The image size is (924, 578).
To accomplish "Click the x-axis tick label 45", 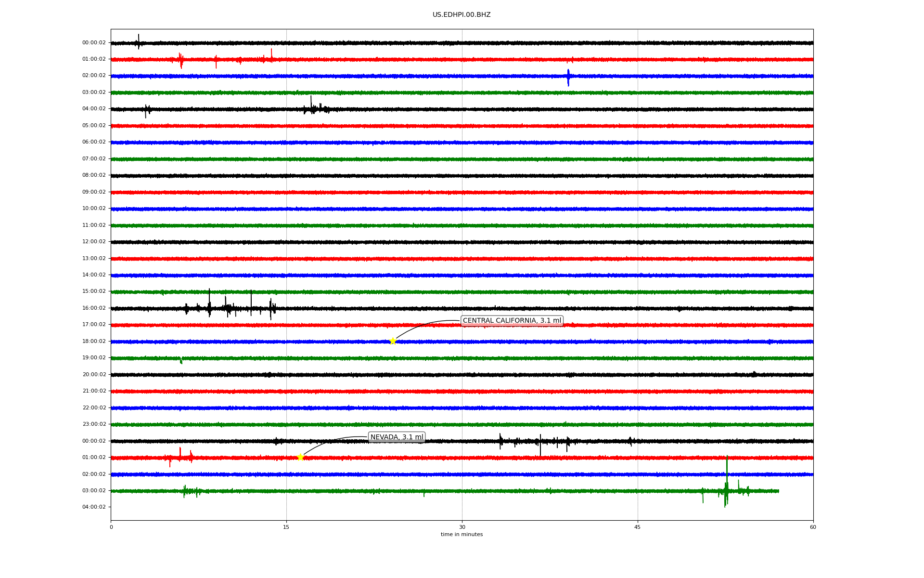I will point(638,527).
